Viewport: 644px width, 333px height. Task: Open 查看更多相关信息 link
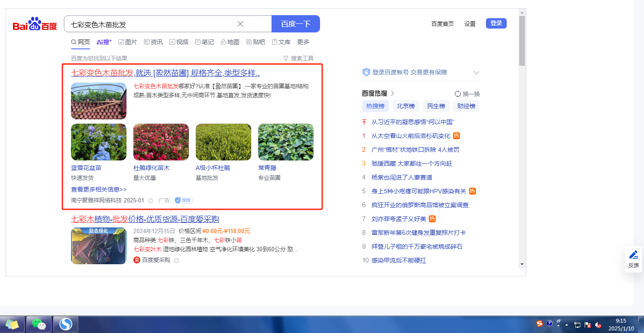tap(99, 189)
